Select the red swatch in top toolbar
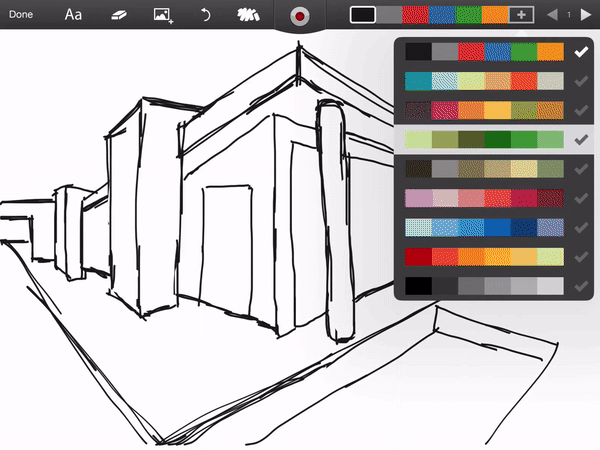Viewport: 600px width, 450px height. pos(415,15)
